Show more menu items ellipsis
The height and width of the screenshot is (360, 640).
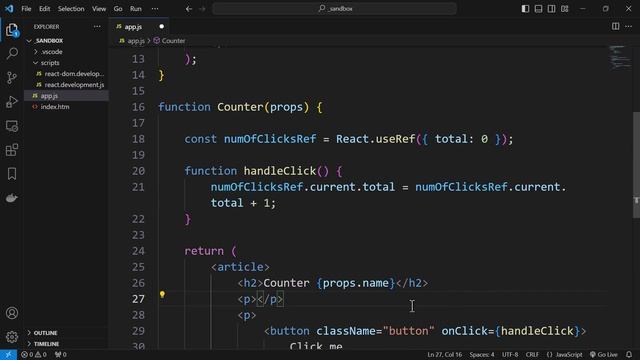coord(155,9)
